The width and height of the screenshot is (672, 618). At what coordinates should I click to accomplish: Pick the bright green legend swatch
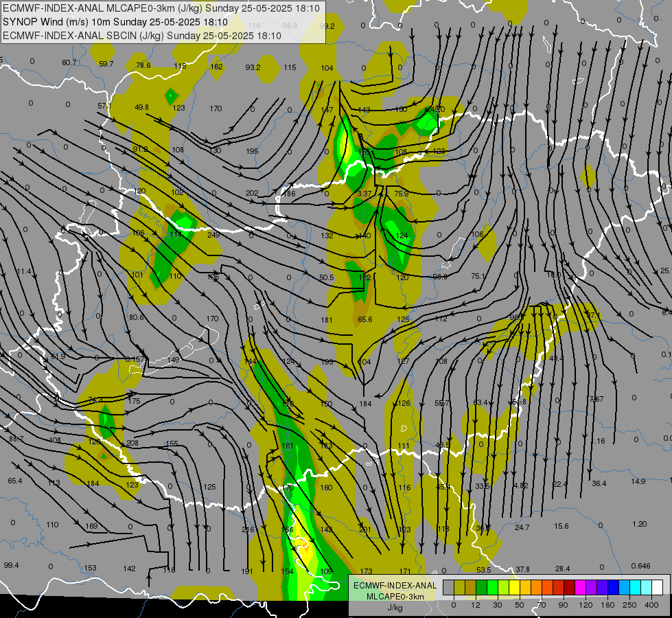tap(492, 587)
